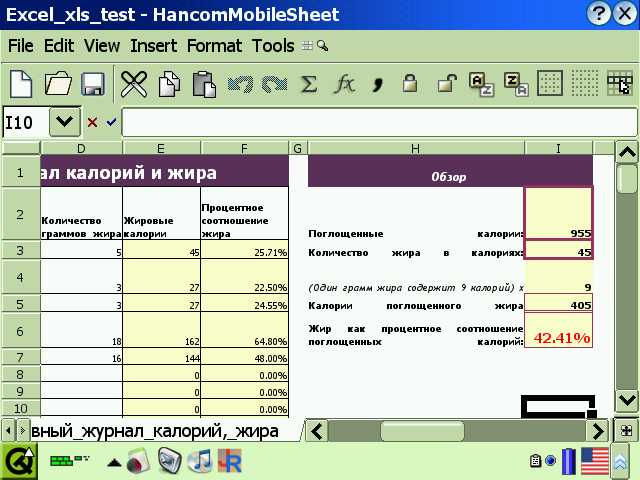This screenshot has height=480, width=640.
Task: Click the formula input field
Action: (x=380, y=122)
